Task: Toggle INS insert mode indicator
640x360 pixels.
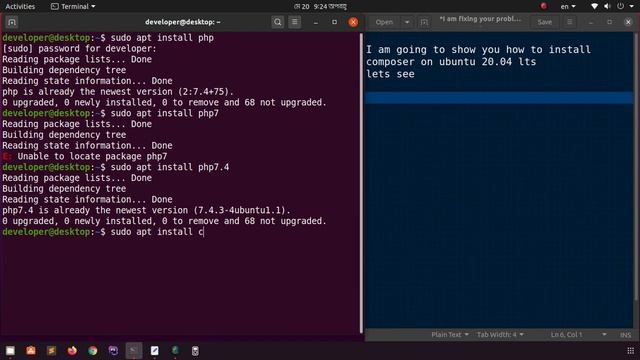Action: coord(626,335)
